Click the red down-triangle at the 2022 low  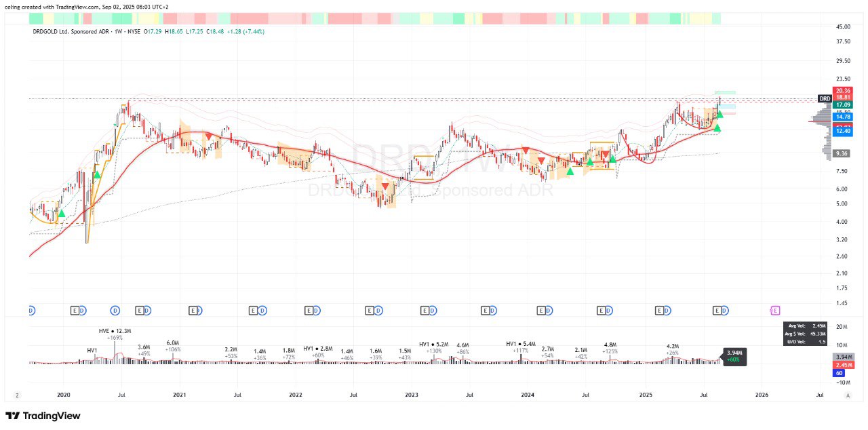point(385,187)
